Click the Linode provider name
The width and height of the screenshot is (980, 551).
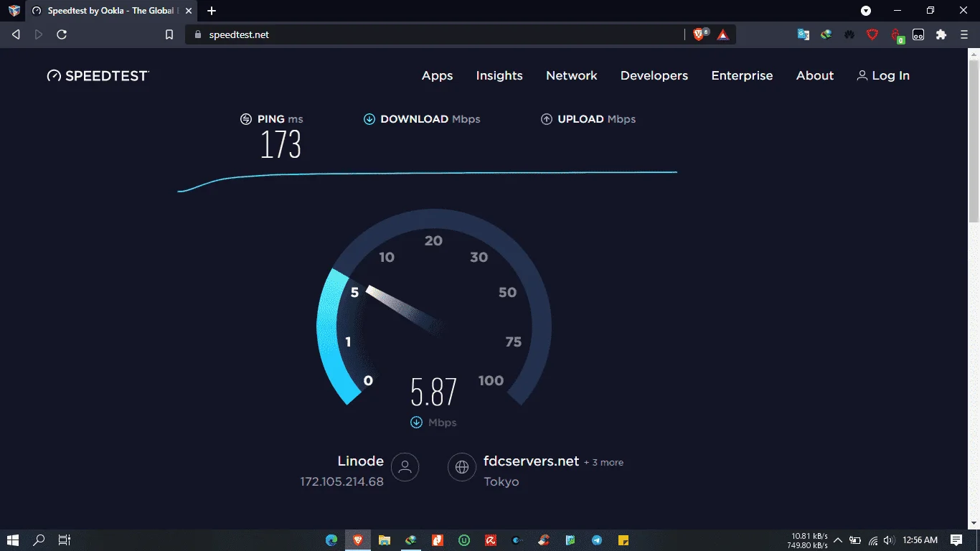pos(361,461)
